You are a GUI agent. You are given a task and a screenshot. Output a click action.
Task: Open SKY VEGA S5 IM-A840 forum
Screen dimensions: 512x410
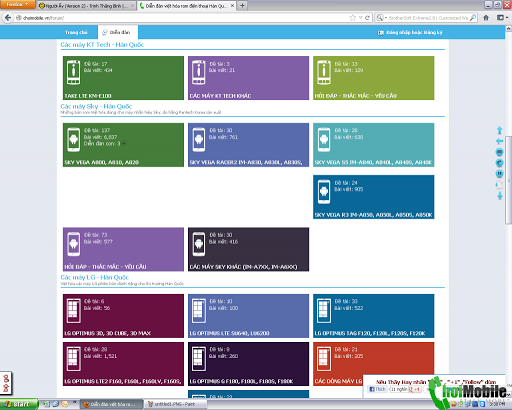(x=374, y=145)
